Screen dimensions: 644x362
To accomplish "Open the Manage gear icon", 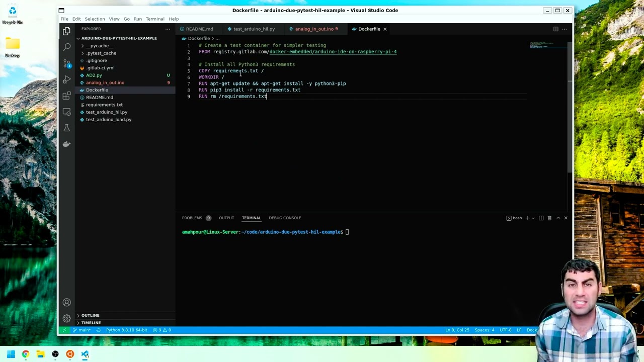I will 66,318.
